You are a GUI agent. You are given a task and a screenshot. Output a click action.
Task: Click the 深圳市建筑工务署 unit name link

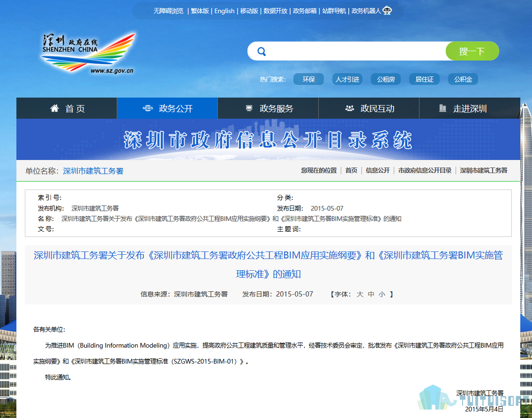(x=93, y=171)
